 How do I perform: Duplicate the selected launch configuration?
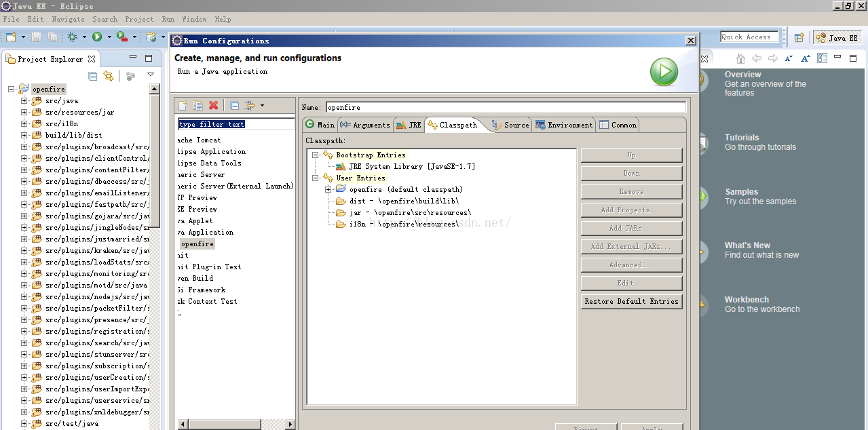[x=197, y=105]
